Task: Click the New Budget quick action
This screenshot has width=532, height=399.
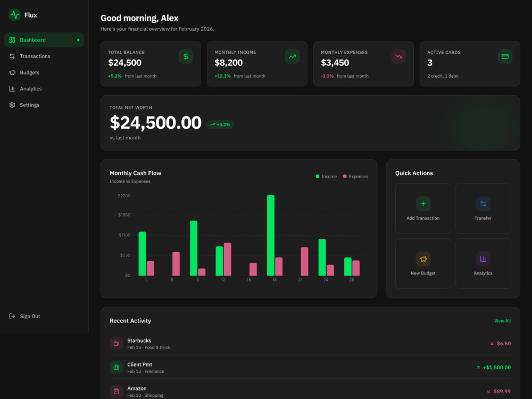Action: pos(423,264)
